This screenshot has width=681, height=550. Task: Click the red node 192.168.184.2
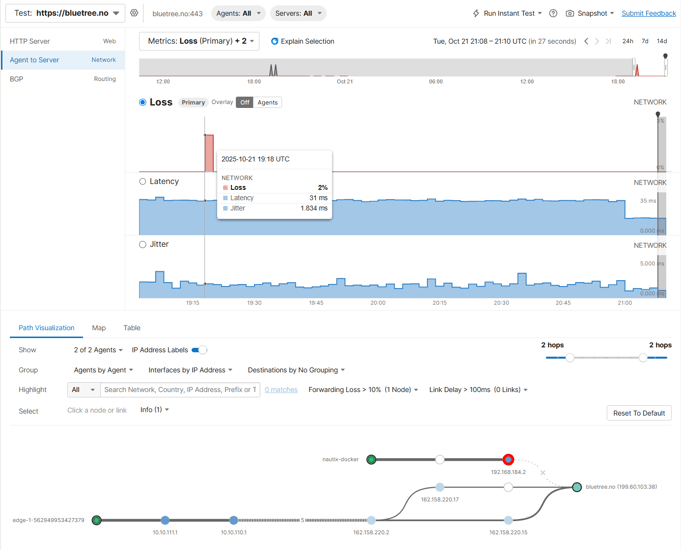coord(508,460)
